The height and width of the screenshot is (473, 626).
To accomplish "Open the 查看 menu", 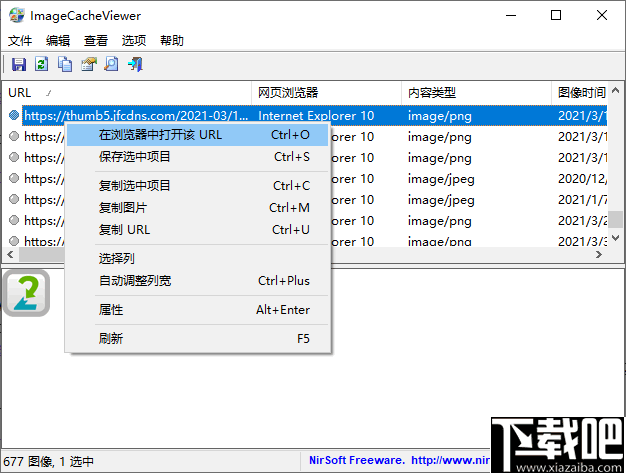I will 96,40.
